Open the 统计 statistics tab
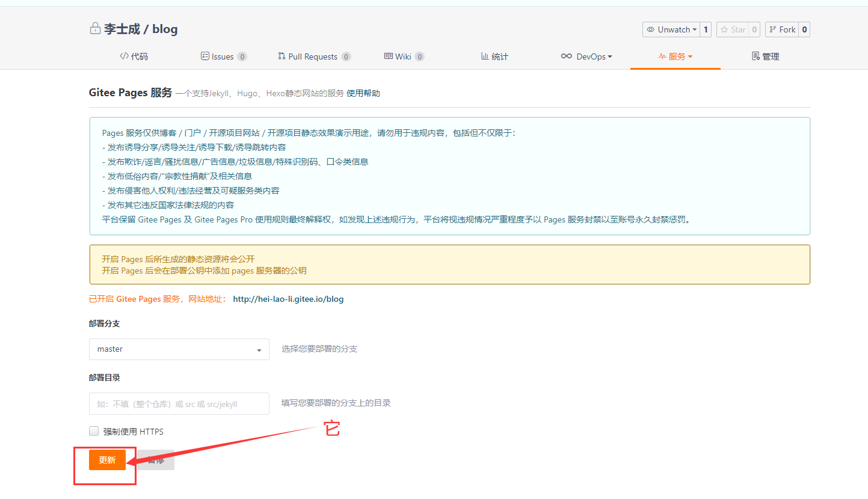Image resolution: width=868 pixels, height=499 pixels. 494,57
